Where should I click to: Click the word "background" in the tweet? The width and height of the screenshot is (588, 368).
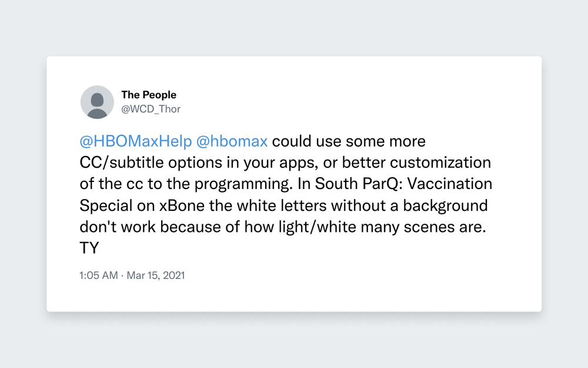446,205
